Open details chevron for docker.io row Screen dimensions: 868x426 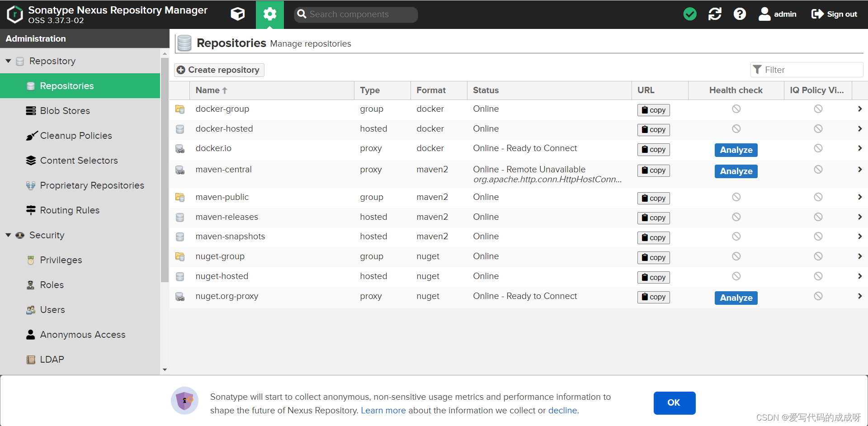(859, 148)
